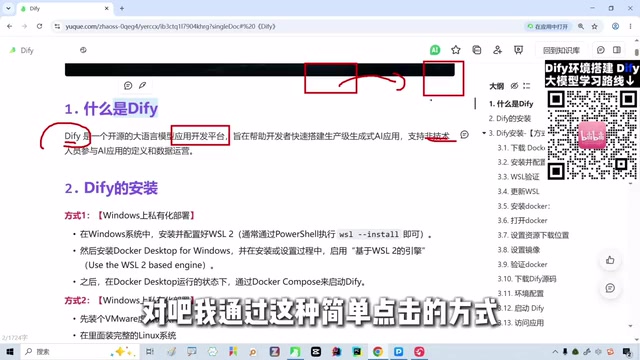Go to outline item 3.11. 环境配置
Image resolution: width=640 pixels, height=360 pixels.
coord(520,293)
